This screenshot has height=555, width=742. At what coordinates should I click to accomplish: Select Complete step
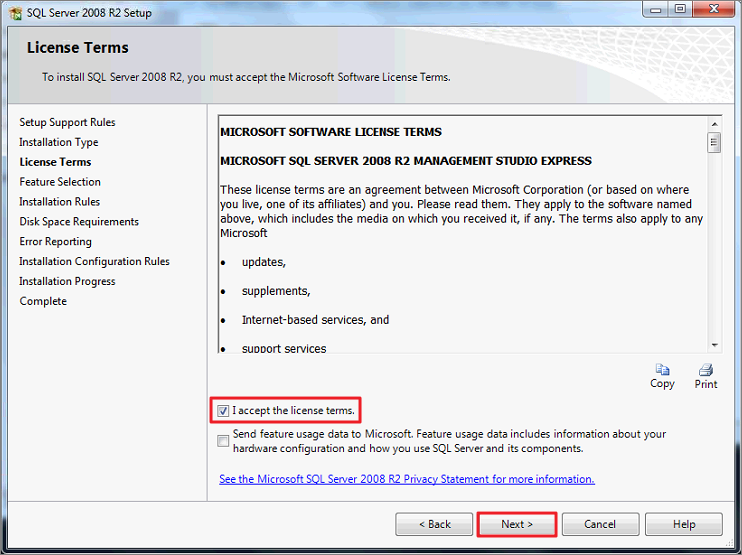43,301
